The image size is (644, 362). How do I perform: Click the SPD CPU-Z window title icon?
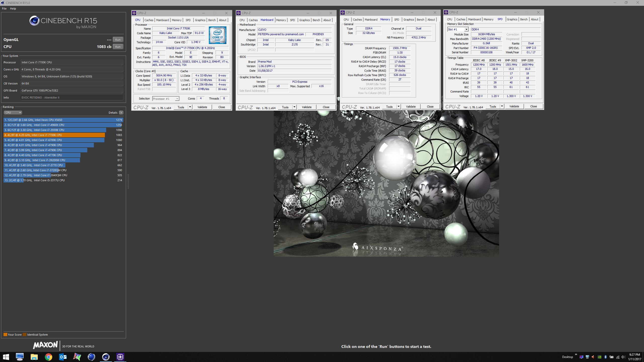(446, 12)
